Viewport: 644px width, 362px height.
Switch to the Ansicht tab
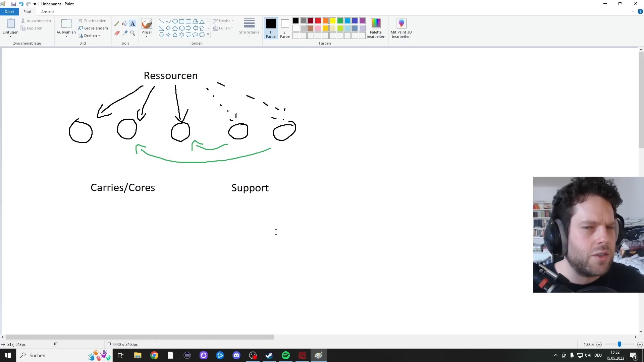pos(48,12)
